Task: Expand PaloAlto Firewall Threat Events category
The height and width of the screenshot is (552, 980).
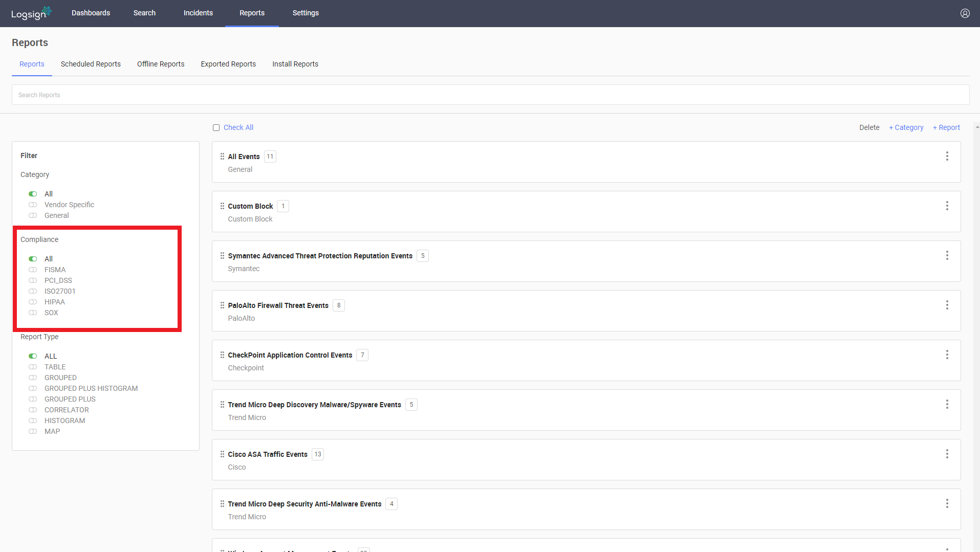Action: click(x=586, y=311)
